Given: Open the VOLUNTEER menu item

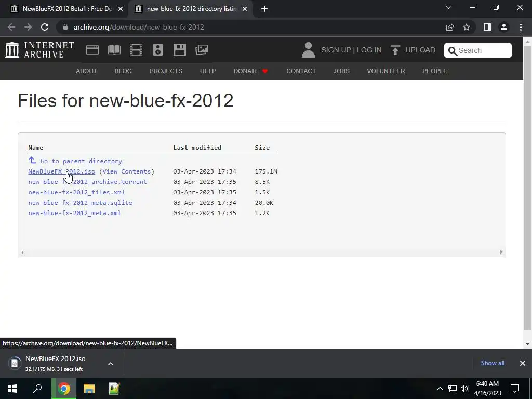Looking at the screenshot, I should 386,71.
